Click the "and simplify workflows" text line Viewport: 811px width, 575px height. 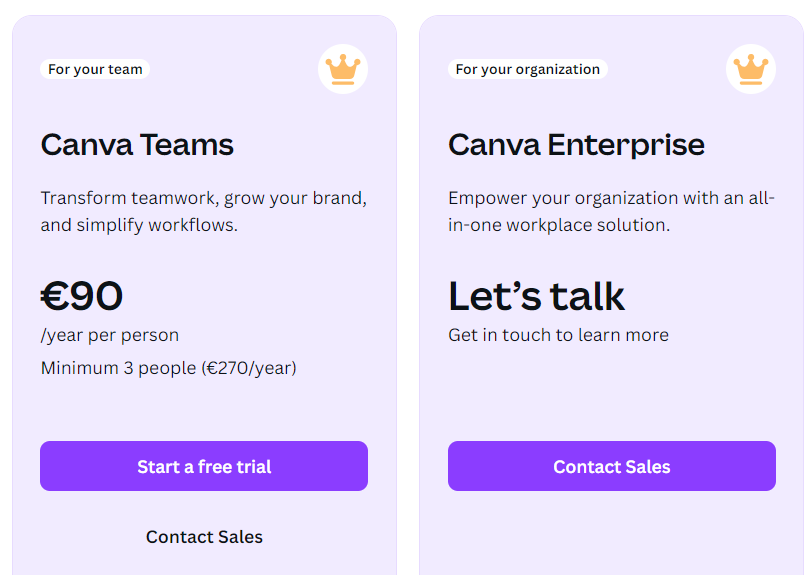139,225
